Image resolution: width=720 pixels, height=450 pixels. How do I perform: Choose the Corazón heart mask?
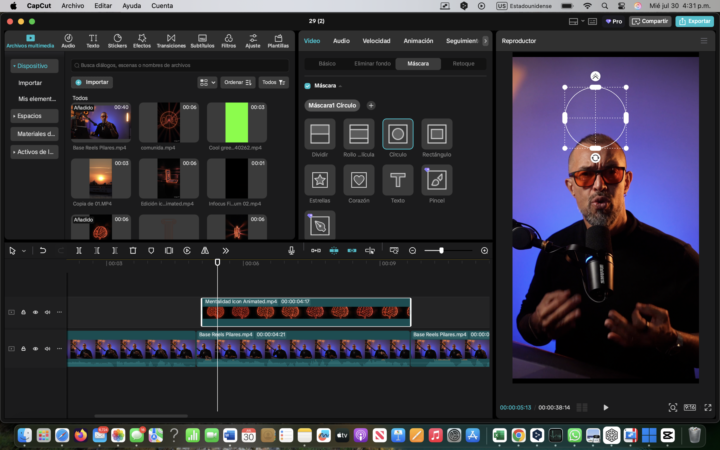(x=359, y=180)
